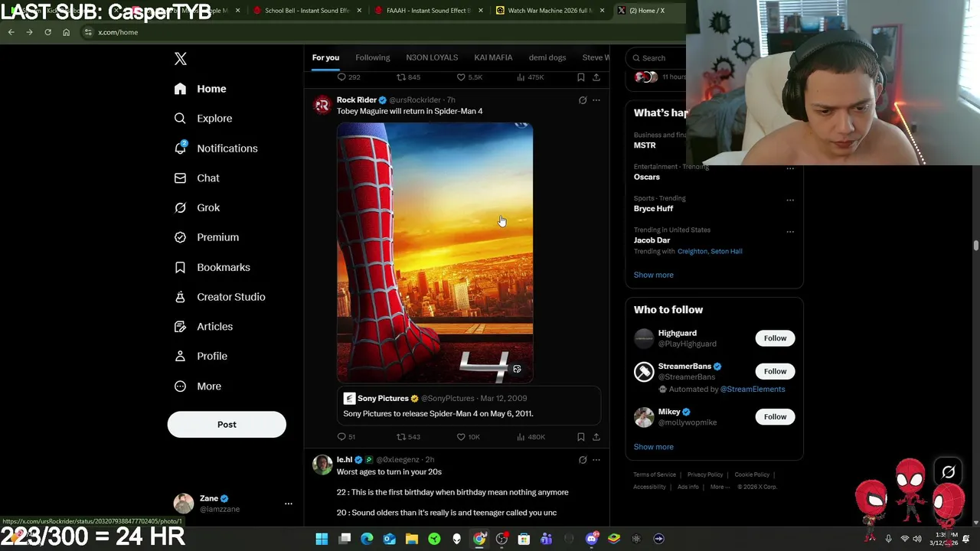Show more trending topics

click(x=654, y=275)
